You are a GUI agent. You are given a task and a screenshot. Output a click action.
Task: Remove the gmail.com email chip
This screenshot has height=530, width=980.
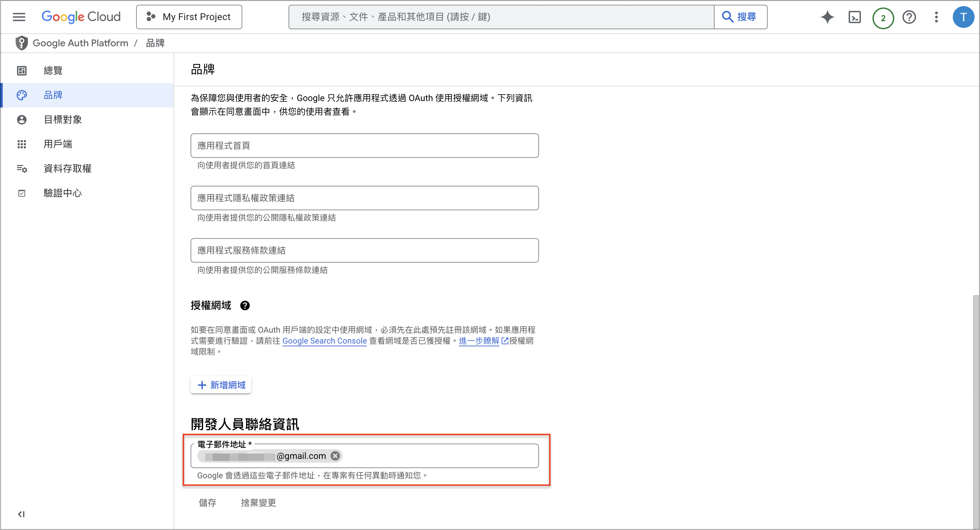click(x=335, y=456)
